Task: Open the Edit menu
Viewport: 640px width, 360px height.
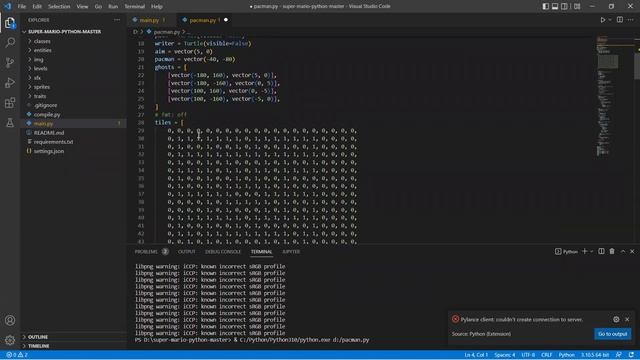Action: 37,7
